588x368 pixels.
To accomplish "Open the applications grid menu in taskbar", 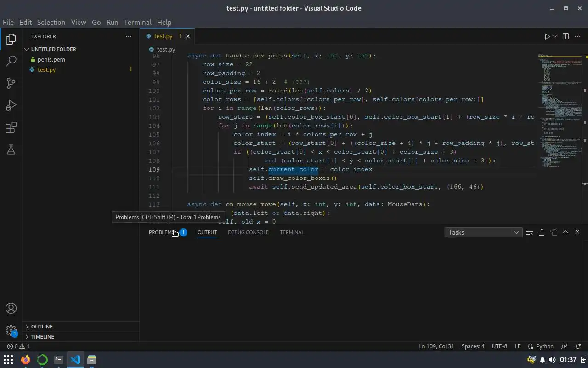I will tap(8, 360).
